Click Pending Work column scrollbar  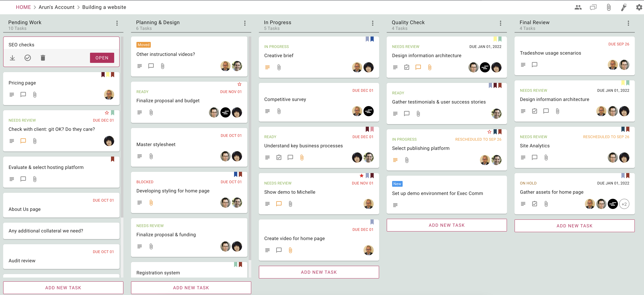[122, 127]
